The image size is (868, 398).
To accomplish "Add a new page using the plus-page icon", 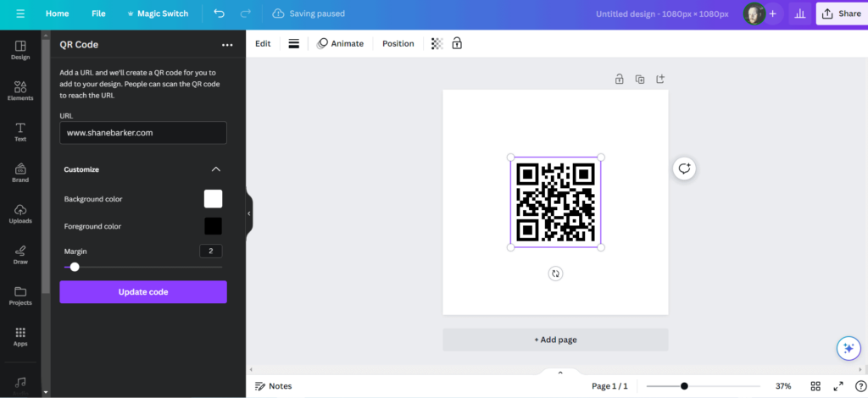I will point(659,79).
